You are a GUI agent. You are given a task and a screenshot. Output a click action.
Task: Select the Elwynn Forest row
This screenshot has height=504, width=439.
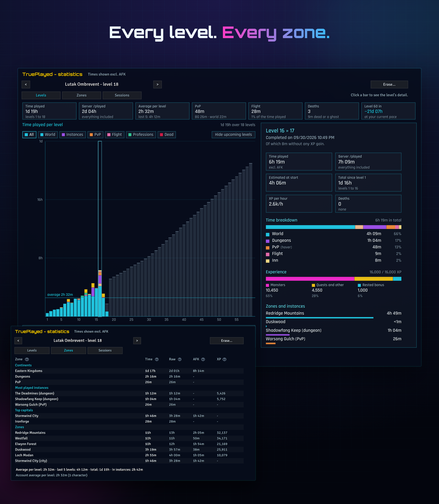click(x=129, y=444)
